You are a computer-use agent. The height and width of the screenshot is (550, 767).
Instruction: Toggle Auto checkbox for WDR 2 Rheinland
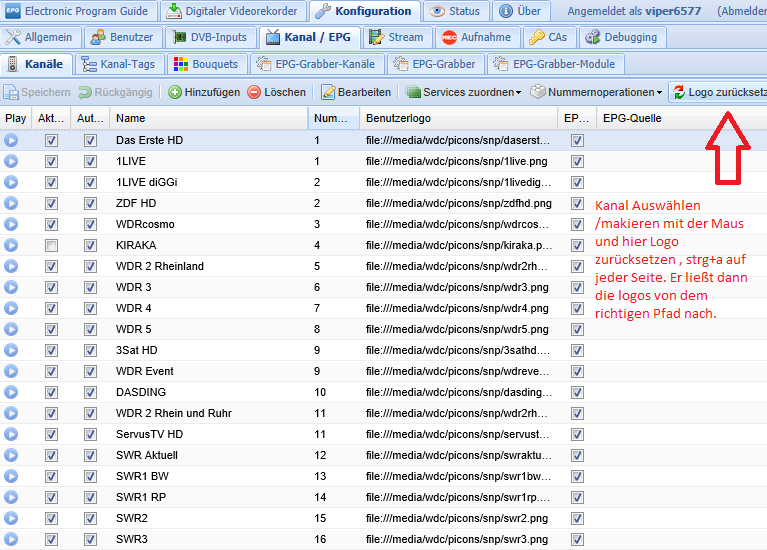click(90, 267)
